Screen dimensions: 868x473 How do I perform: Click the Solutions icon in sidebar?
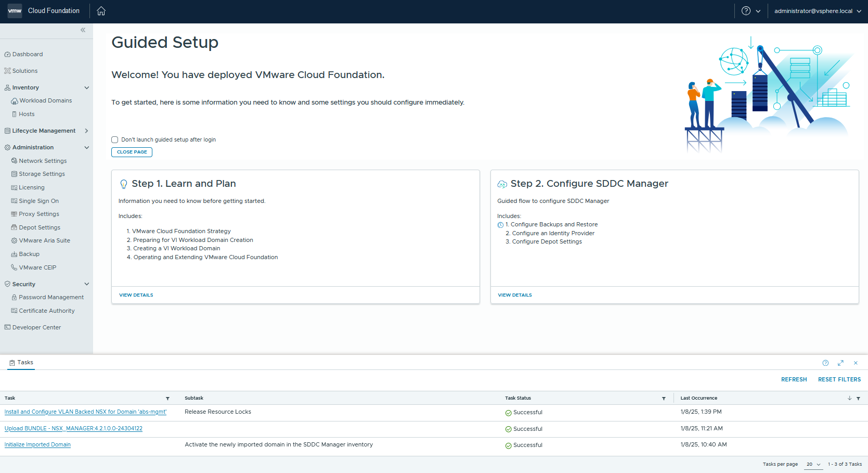point(7,71)
